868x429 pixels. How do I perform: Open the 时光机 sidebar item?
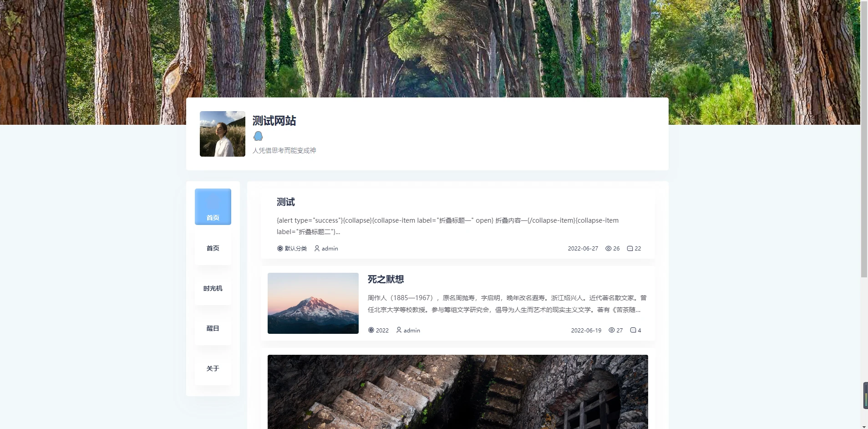tap(213, 288)
